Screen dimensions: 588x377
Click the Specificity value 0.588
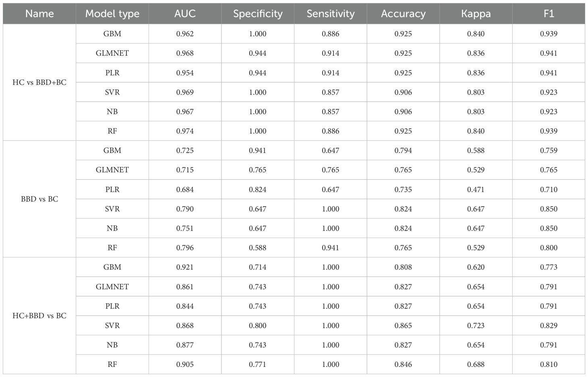(x=258, y=248)
